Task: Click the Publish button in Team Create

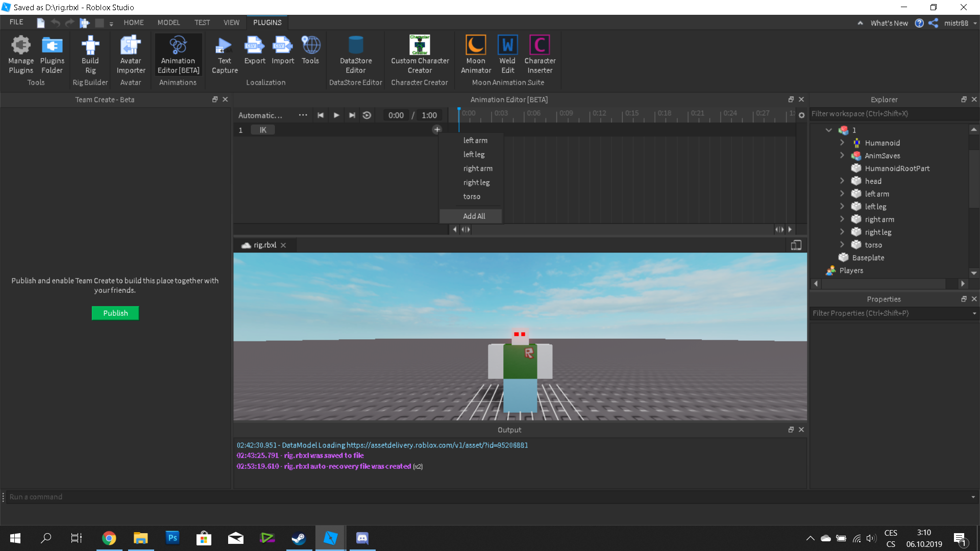Action: coord(115,313)
